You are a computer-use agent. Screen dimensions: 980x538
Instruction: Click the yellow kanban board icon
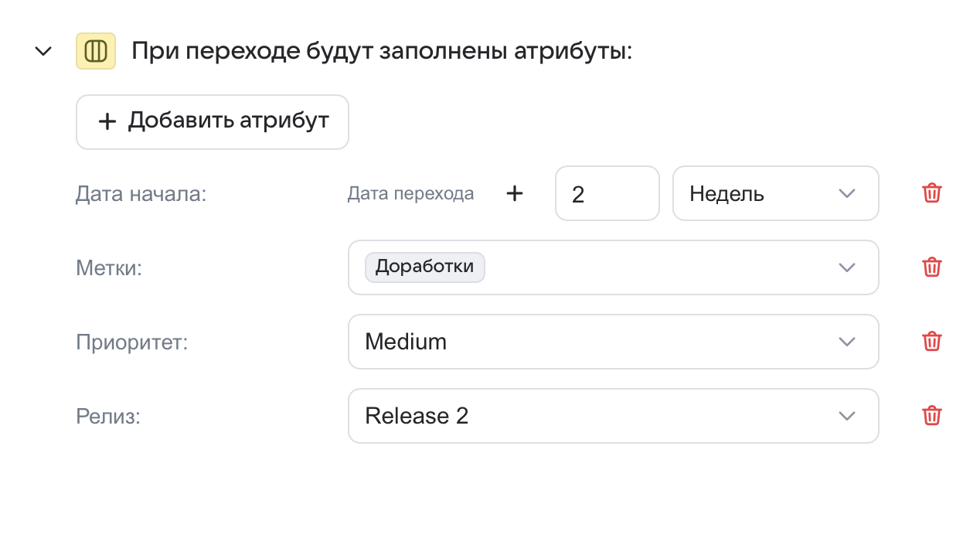pos(95,50)
